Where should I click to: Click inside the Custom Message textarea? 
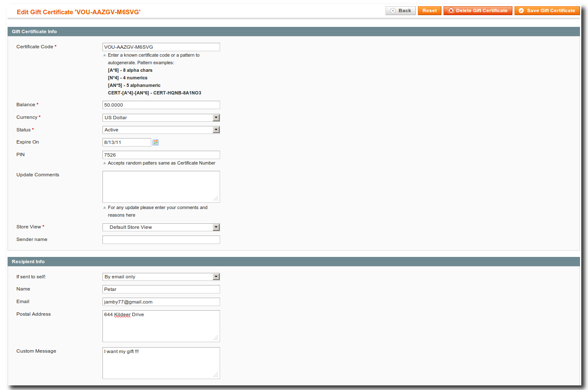pyautogui.click(x=161, y=363)
